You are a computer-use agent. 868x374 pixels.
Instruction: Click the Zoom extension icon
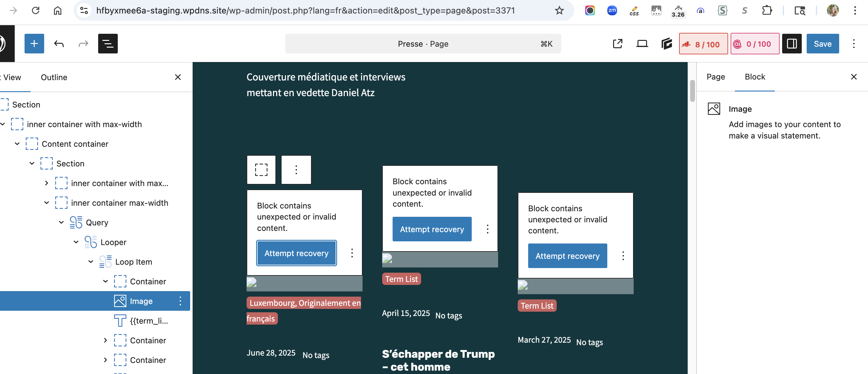coord(612,10)
